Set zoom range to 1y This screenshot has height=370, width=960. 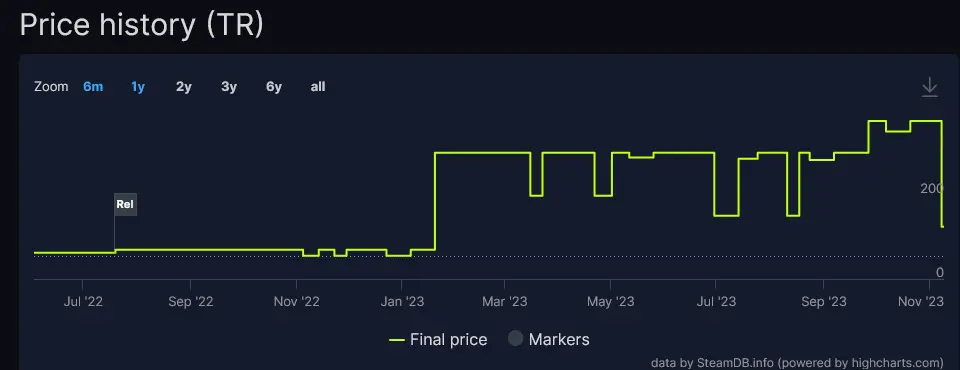(x=138, y=87)
